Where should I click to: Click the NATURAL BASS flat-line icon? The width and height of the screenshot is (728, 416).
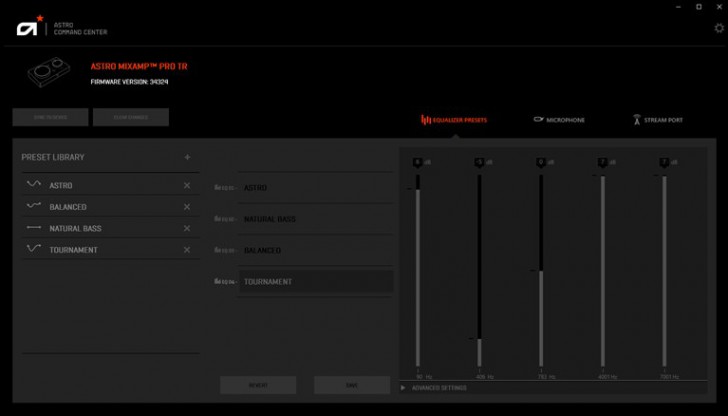tap(33, 228)
